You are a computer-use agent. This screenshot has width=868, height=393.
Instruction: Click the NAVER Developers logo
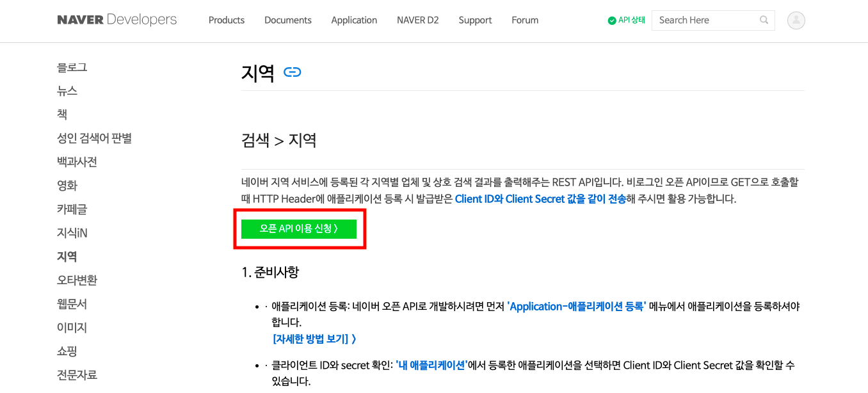pyautogui.click(x=117, y=20)
